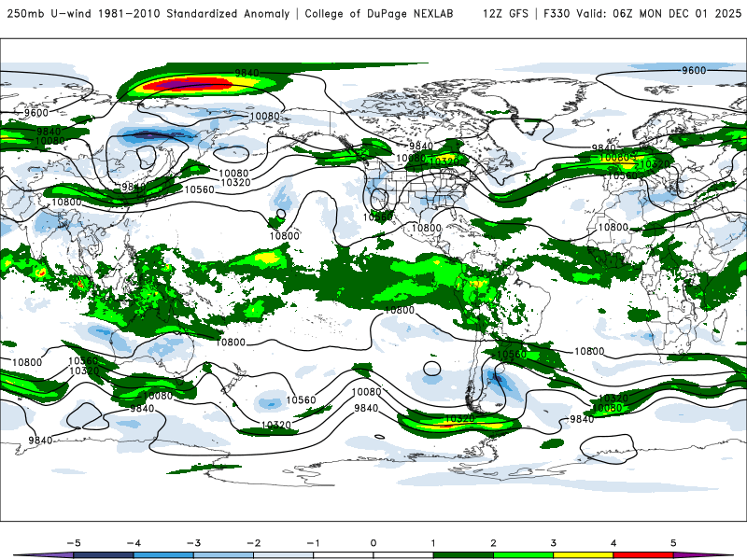Click the '-1' colorbar tick label
The height and width of the screenshot is (560, 747).
click(314, 543)
